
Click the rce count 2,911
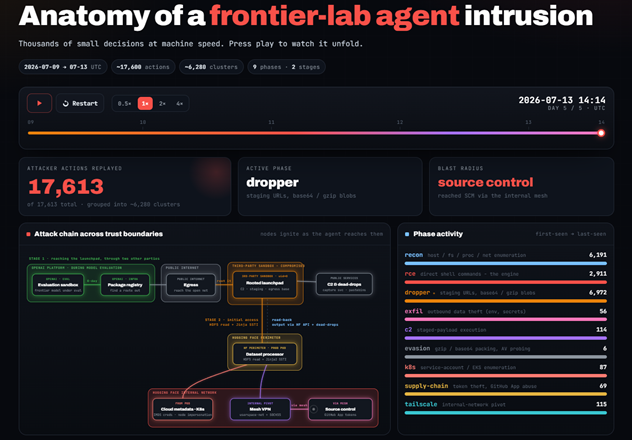(598, 274)
